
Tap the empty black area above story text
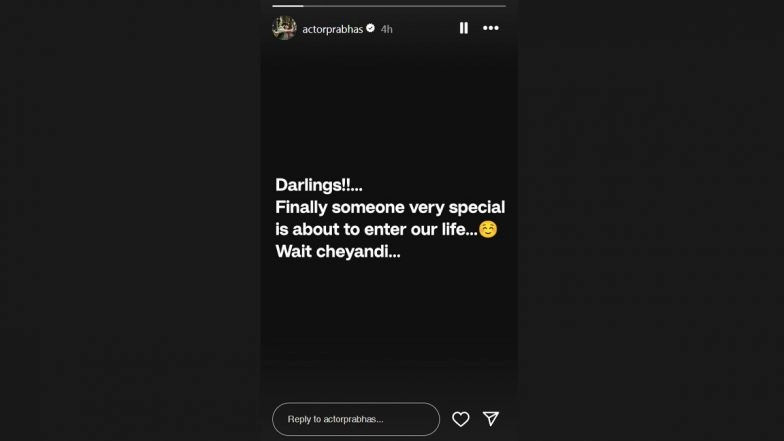389,110
